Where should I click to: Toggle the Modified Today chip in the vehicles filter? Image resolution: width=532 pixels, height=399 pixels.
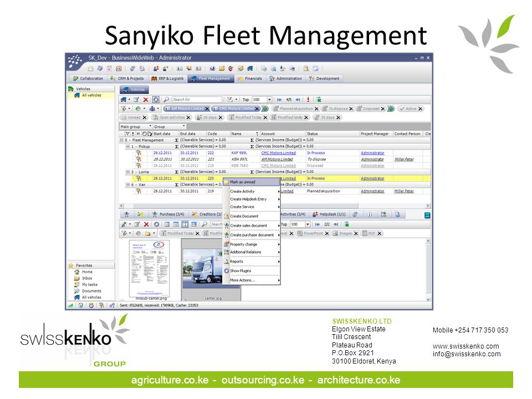click(x=248, y=117)
